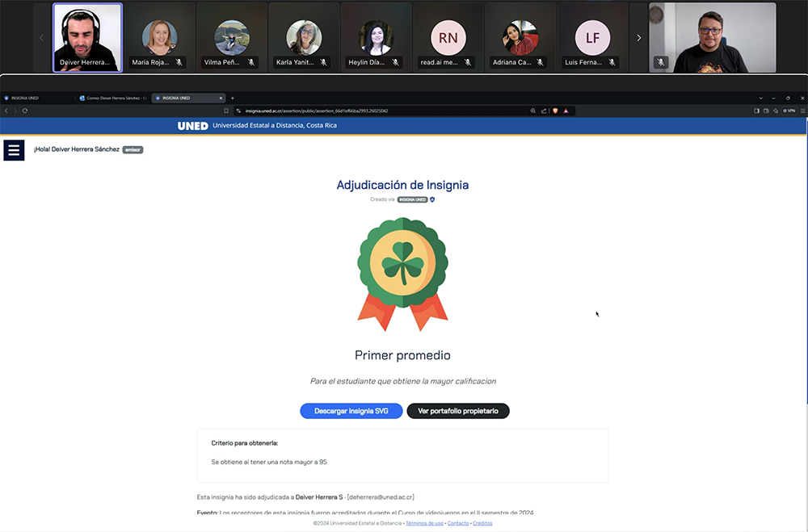Select Deiver Herrera's video thumbnail
Image resolution: width=808 pixels, height=532 pixels.
pos(87,37)
